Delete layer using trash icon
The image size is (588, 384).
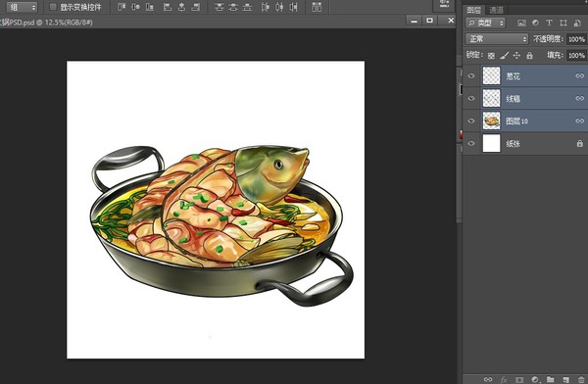click(581, 379)
